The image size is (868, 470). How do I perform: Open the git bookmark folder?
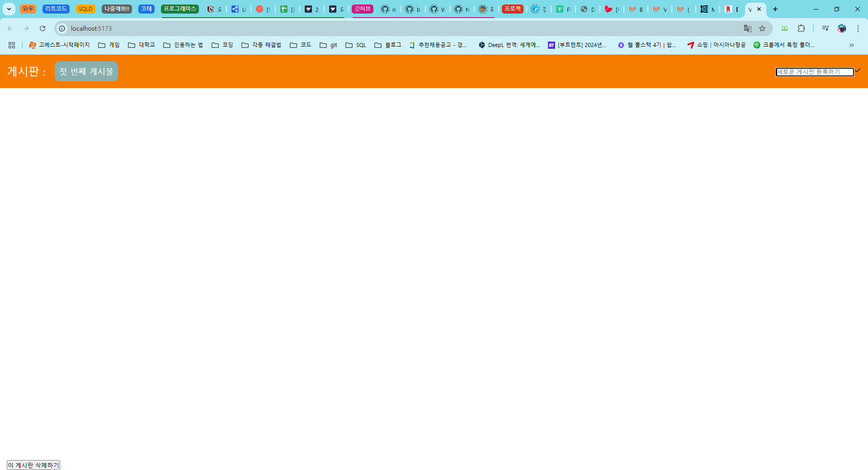[329, 45]
